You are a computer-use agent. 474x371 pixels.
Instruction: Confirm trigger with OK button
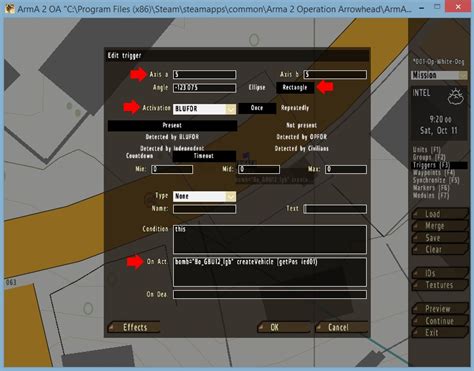coord(284,327)
